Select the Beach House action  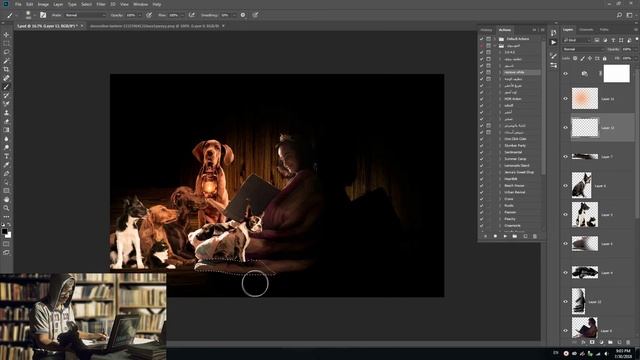(514, 185)
